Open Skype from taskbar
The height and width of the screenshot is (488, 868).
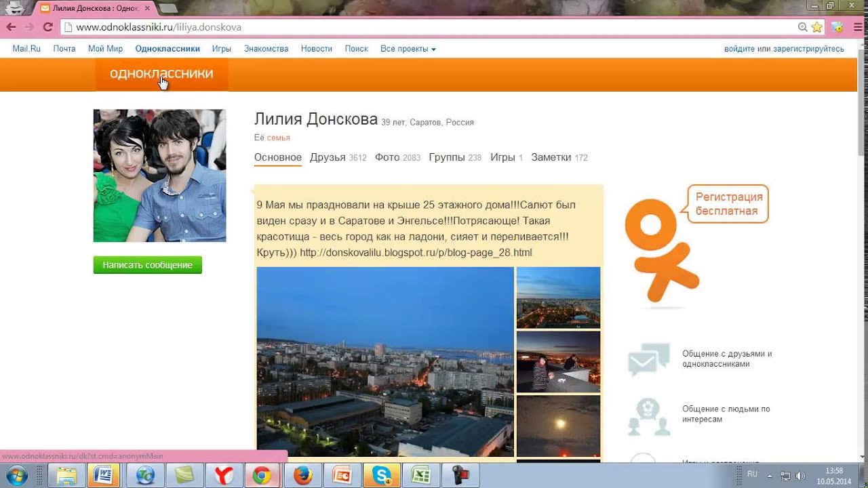click(381, 476)
